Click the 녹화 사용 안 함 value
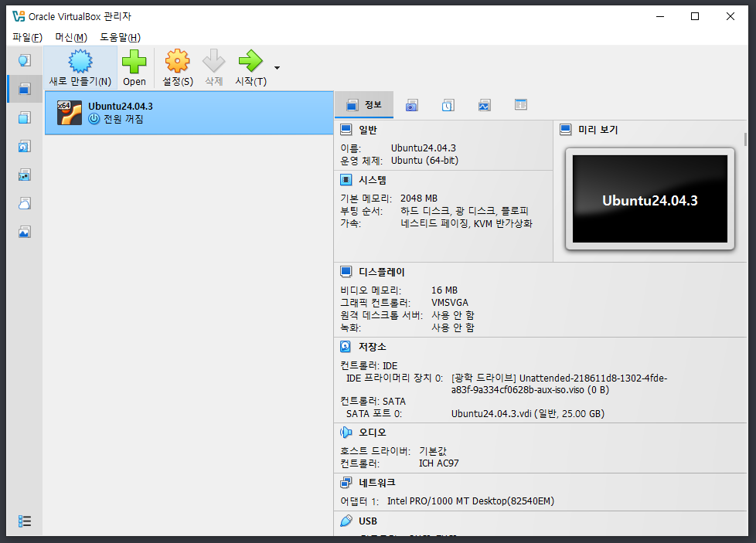Image resolution: width=756 pixels, height=543 pixels. pyautogui.click(x=453, y=327)
